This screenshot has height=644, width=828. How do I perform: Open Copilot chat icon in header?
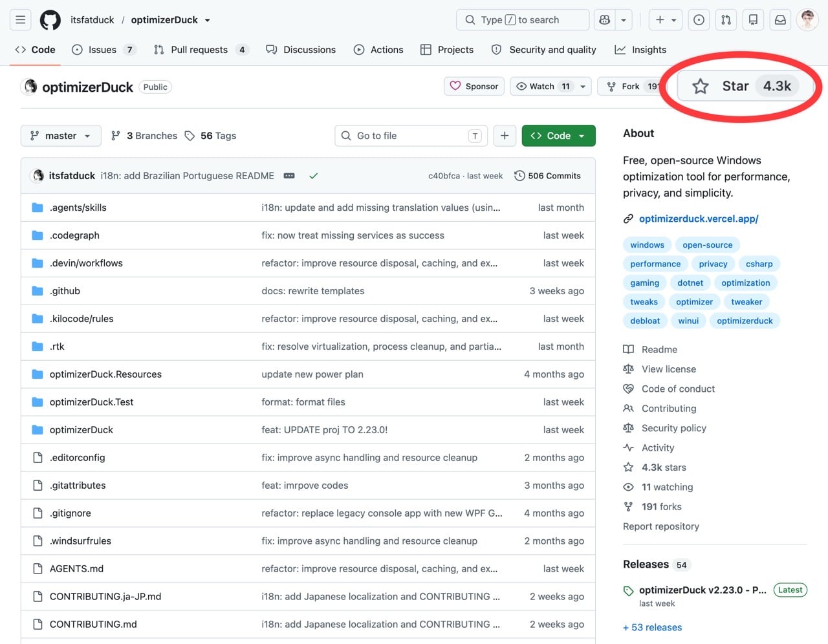(x=605, y=20)
